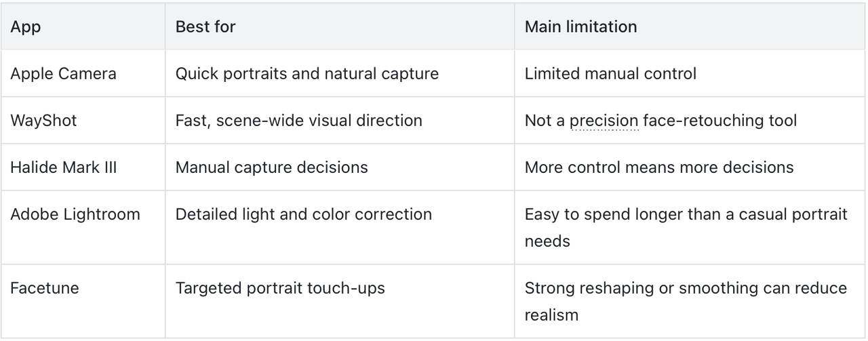Click the dotted-underlined word "precision"
868x341 pixels.
604,121
